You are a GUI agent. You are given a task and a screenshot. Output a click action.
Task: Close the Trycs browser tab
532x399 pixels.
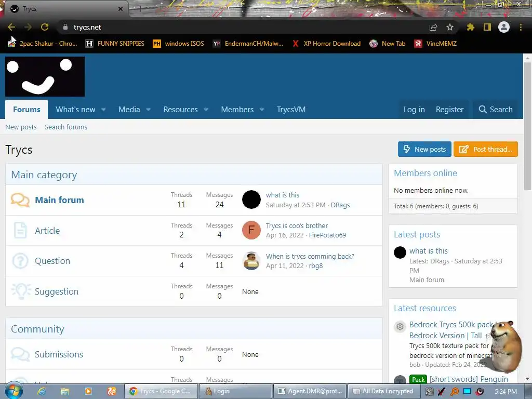(x=121, y=9)
